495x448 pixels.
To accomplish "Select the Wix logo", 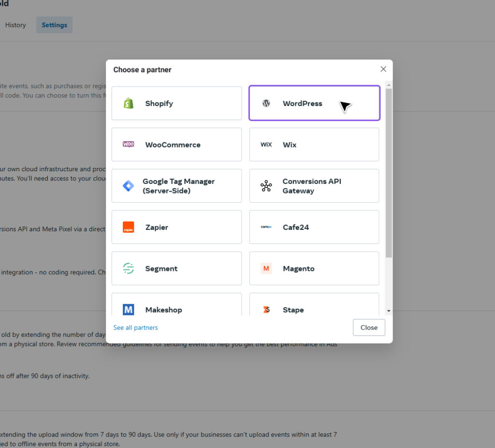I will click(265, 144).
